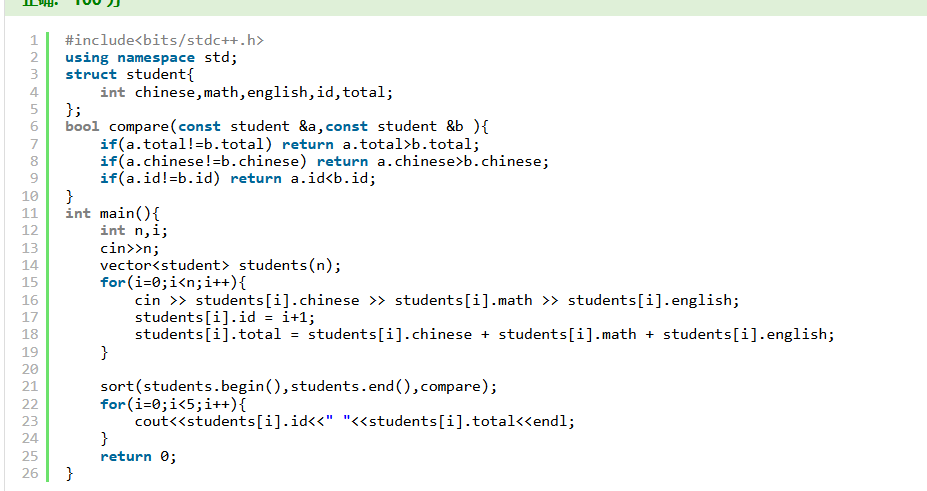Click 'return 0;' on line 25
The height and width of the screenshot is (491, 927).
coord(138,456)
